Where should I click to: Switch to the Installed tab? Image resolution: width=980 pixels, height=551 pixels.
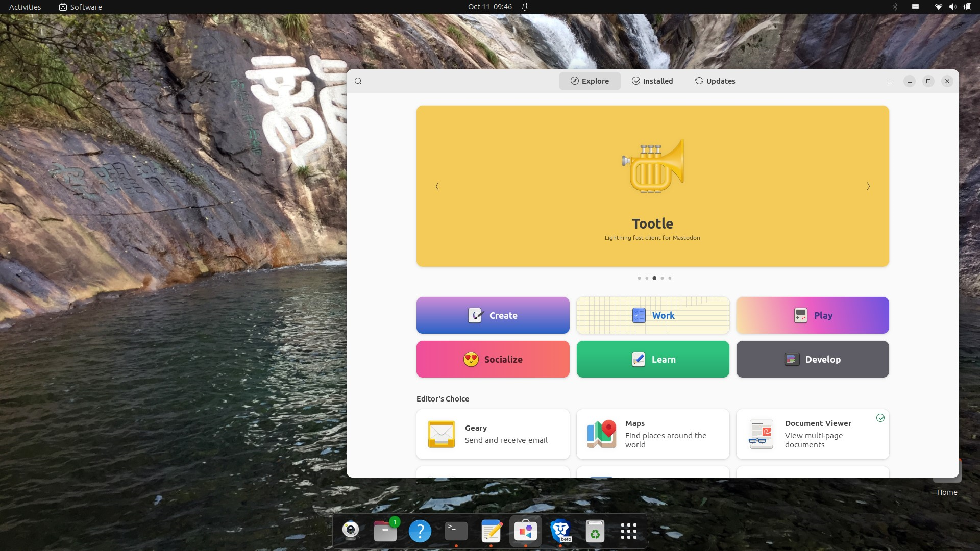652,81
